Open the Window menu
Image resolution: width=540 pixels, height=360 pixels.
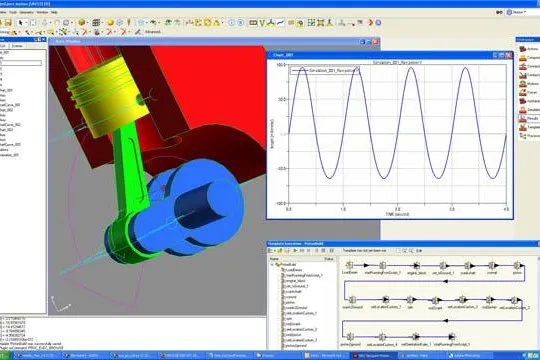pos(42,12)
